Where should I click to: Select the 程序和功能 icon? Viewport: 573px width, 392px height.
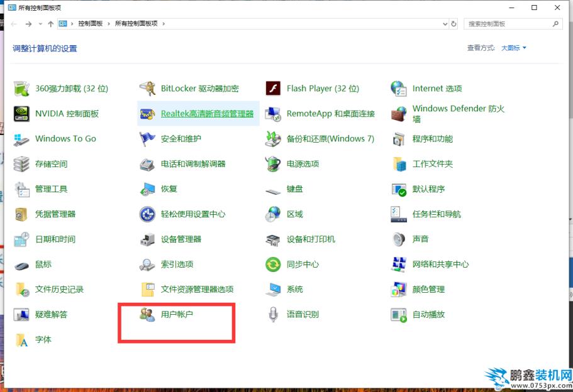click(399, 139)
